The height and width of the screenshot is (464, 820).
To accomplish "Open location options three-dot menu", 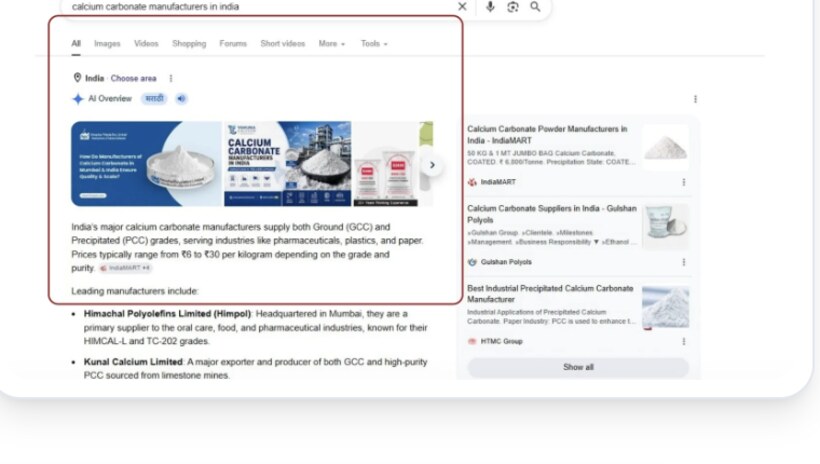I will pyautogui.click(x=170, y=78).
